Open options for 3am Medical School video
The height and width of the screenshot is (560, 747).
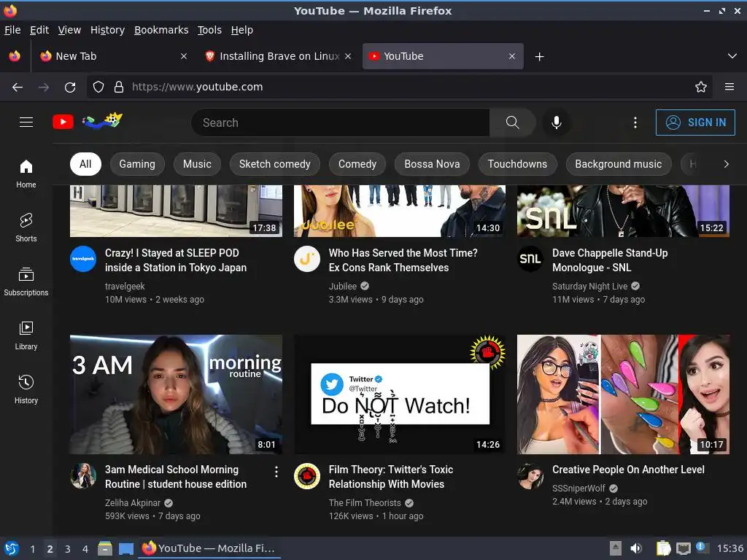click(276, 472)
